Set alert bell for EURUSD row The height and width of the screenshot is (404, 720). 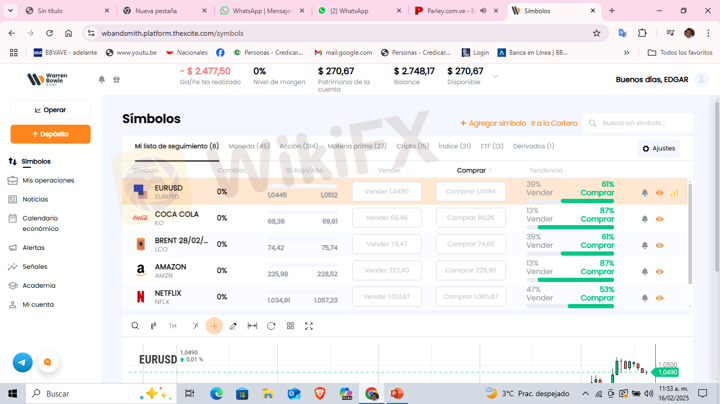pos(645,193)
